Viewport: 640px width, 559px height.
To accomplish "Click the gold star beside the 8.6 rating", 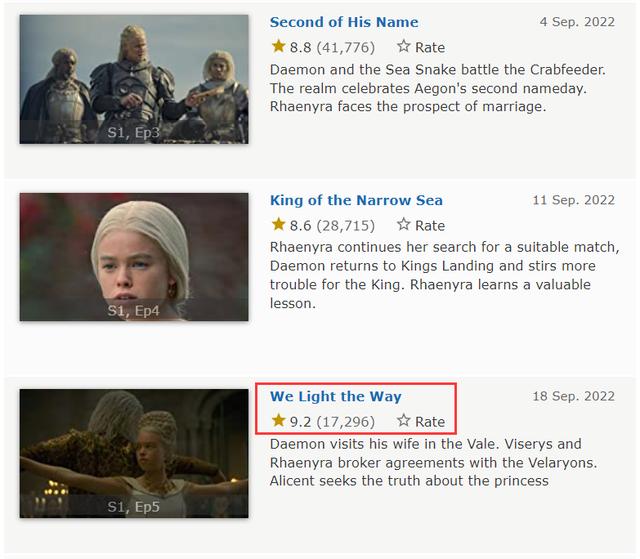I will [278, 224].
